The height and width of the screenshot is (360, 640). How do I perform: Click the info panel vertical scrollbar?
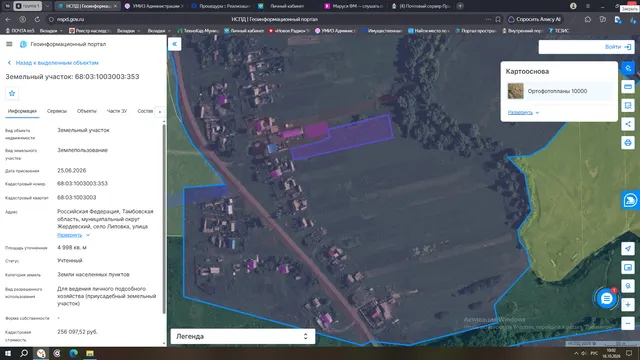point(164,218)
